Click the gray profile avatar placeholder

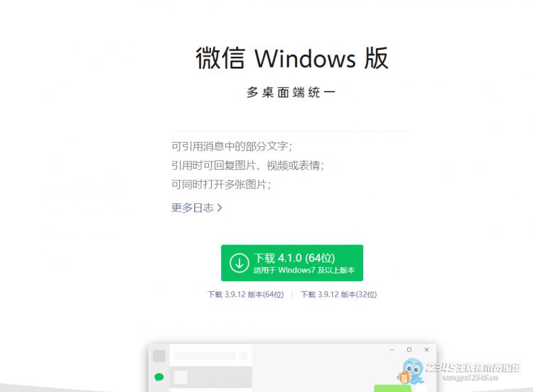tap(158, 356)
